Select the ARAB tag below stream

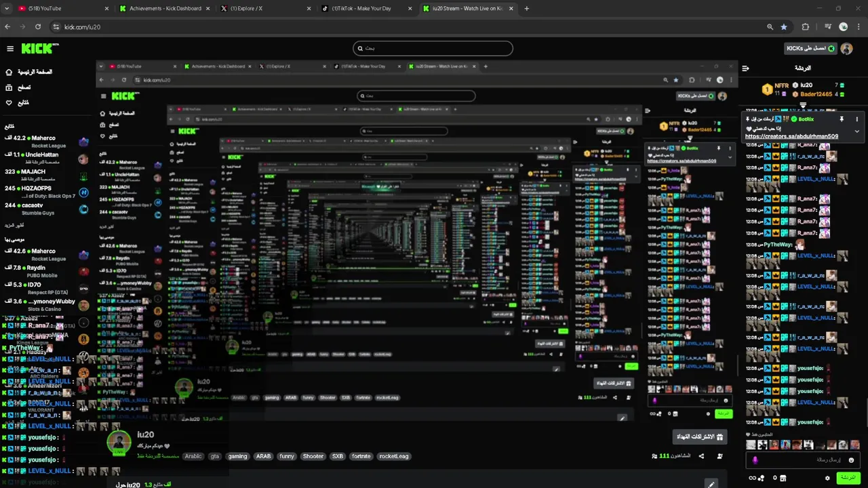(263, 456)
